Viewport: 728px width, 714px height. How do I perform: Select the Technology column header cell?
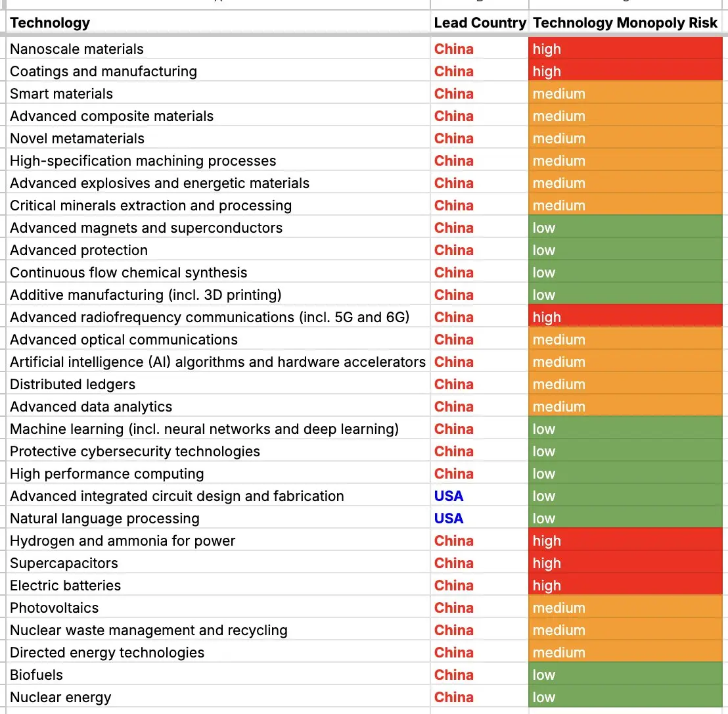click(x=217, y=22)
